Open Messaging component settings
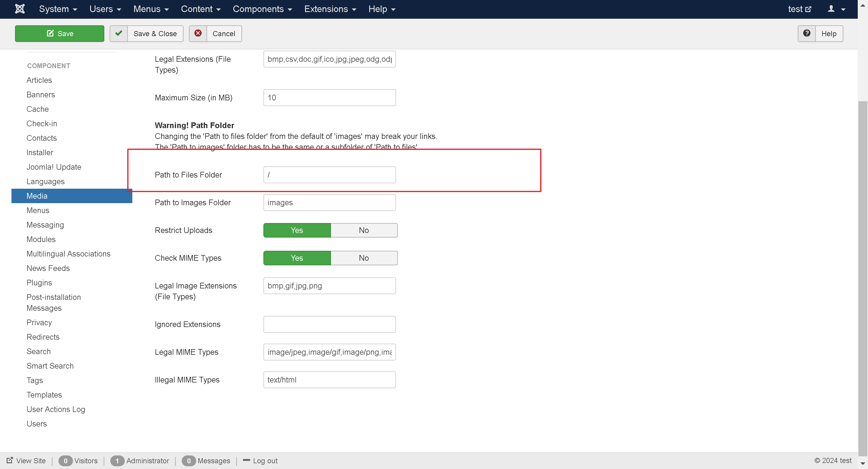 [45, 225]
